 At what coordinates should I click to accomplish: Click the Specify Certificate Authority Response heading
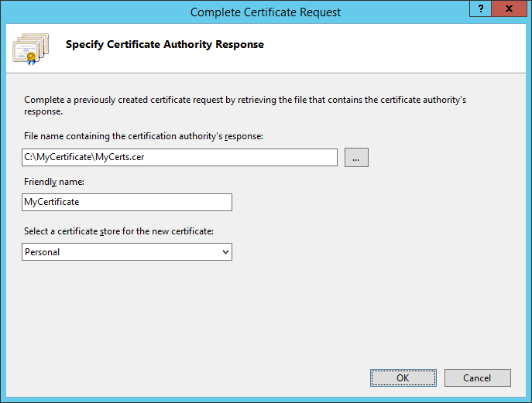click(164, 44)
